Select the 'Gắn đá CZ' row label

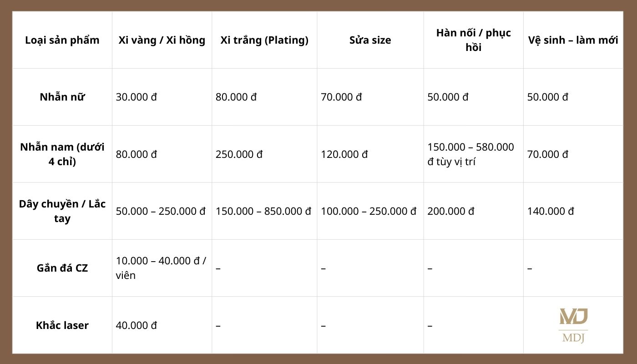pos(62,268)
